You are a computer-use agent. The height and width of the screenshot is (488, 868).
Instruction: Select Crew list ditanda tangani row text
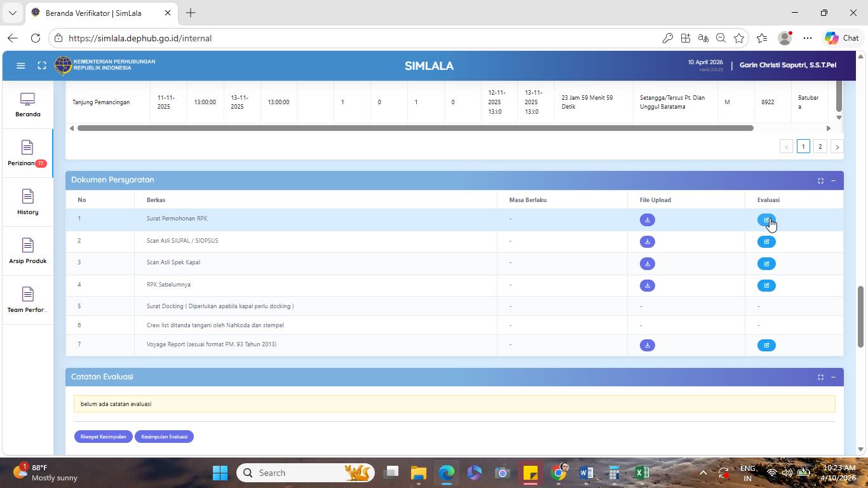click(x=215, y=325)
